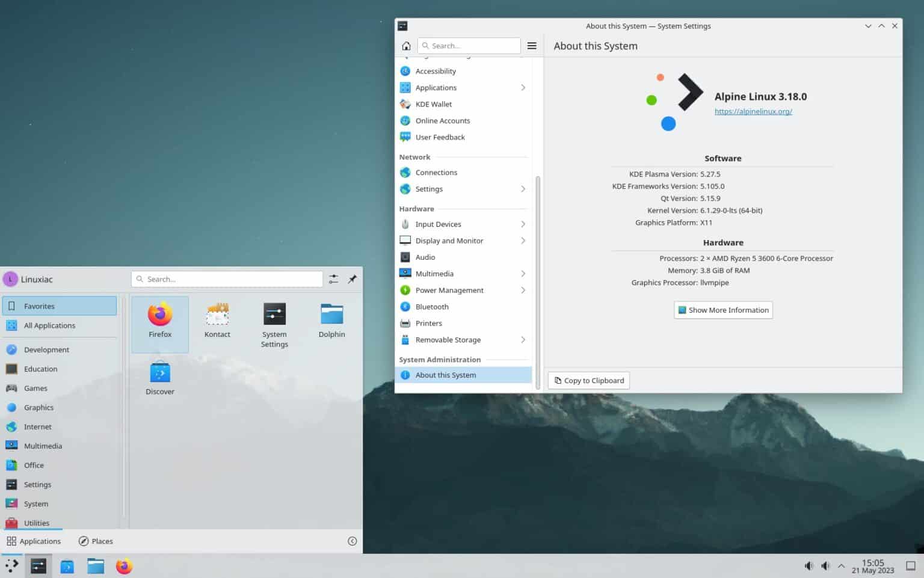Select Bluetooth in the Hardware section
Viewport: 924px width, 578px height.
pos(431,306)
